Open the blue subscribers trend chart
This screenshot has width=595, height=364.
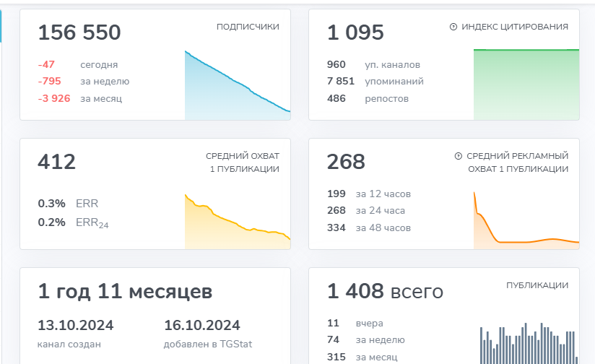point(238,85)
